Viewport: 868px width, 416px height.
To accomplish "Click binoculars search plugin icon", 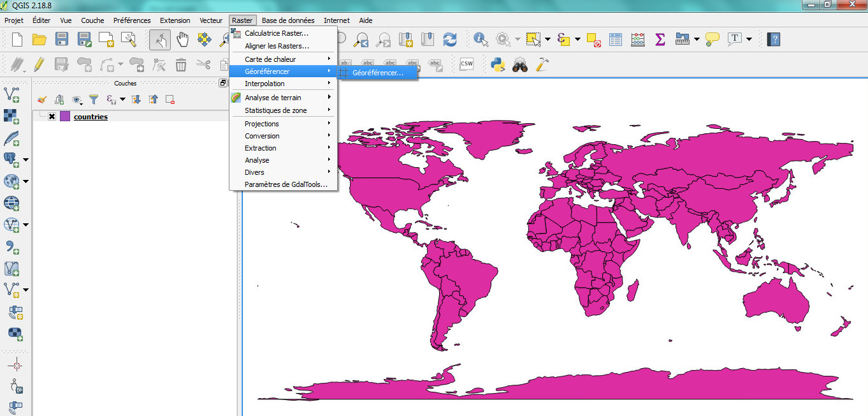I will (520, 64).
